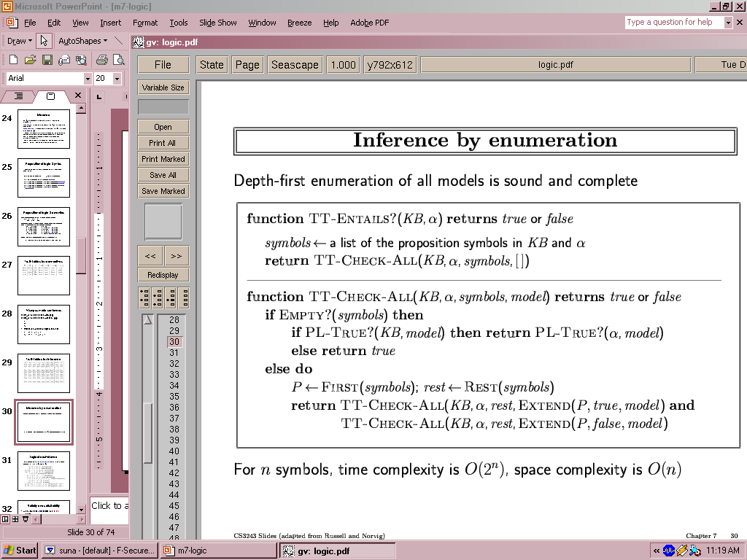Toggle the gv mark even pages button
Image resolution: width=747 pixels, height=560 pixels.
click(158, 297)
